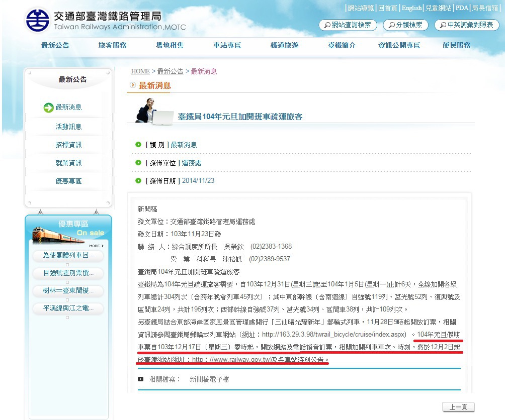Click the Taiwan Railways Administration logo
The image size is (505, 420).
[105, 20]
